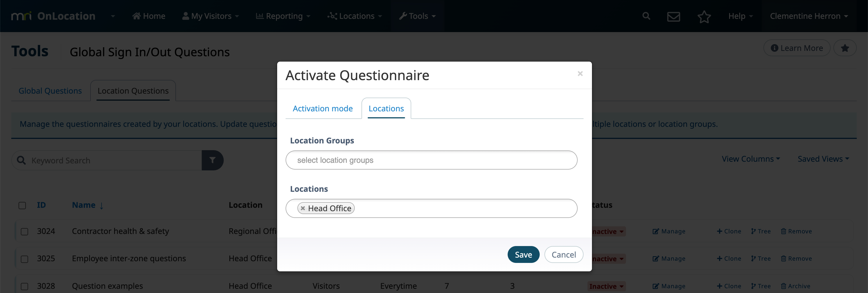Viewport: 868px width, 293px height.
Task: Open the search magnifier in top bar
Action: tap(646, 16)
